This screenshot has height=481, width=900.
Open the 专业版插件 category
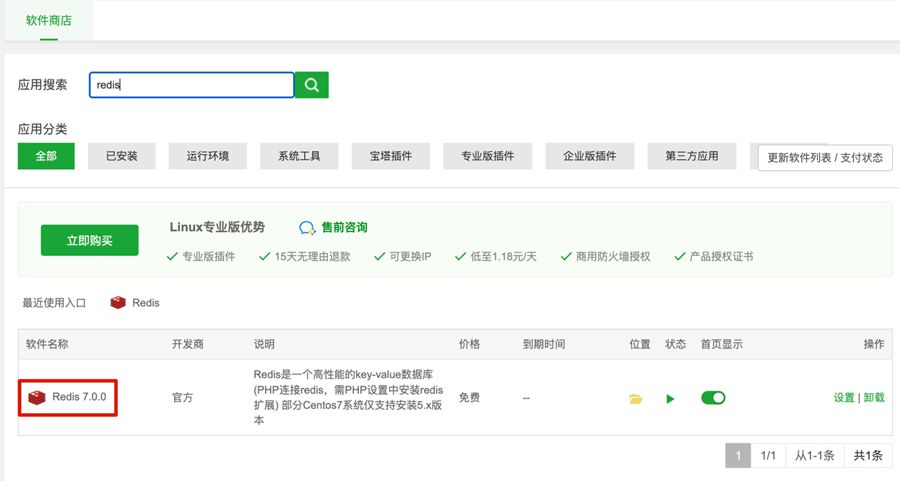click(487, 156)
